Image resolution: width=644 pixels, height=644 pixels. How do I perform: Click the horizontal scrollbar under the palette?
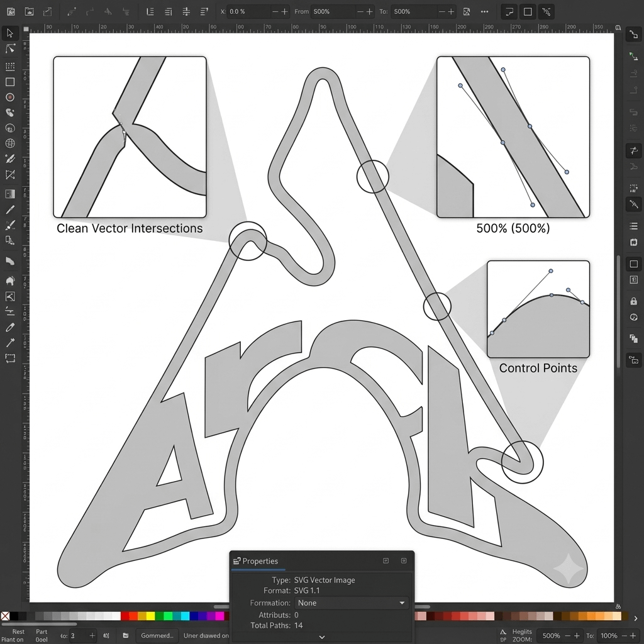pos(38,624)
